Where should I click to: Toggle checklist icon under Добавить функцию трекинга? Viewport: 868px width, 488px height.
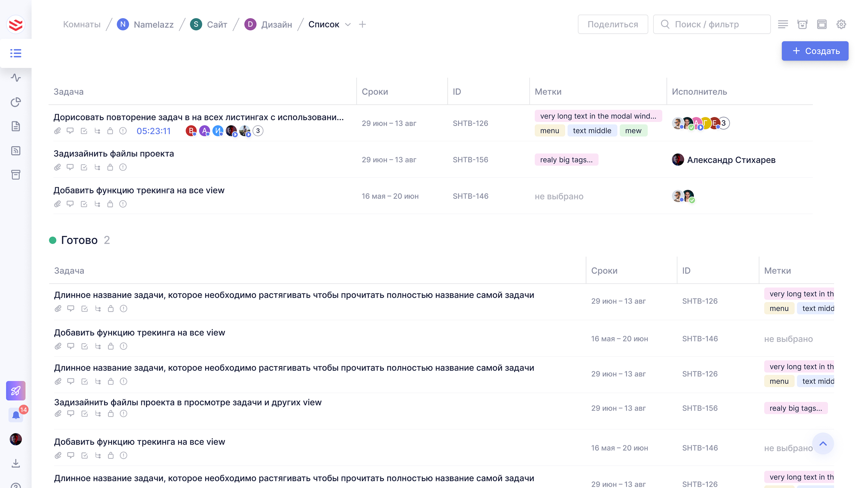(84, 204)
